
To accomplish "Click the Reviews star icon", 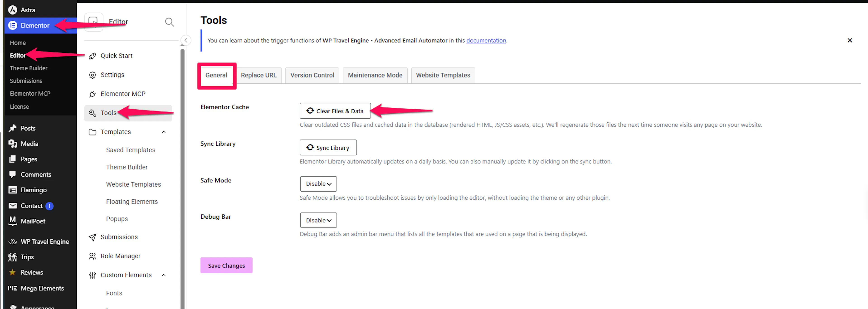I will 12,272.
